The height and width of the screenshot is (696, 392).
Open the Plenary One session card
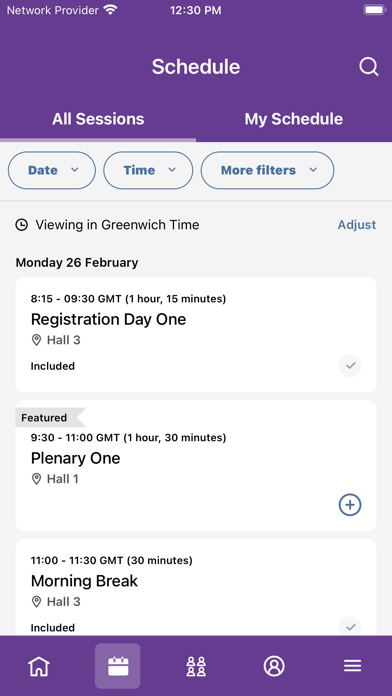[196, 466]
